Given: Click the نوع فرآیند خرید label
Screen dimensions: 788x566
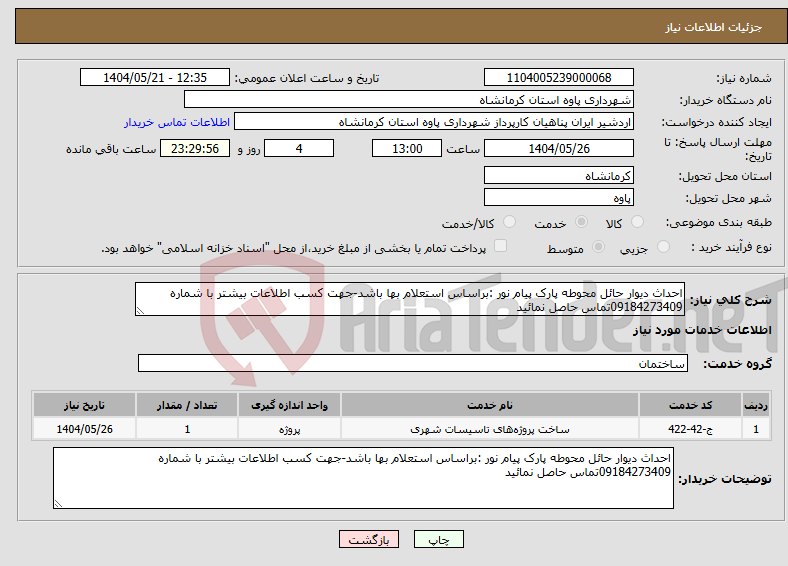Looking at the screenshot, I should pos(731,247).
